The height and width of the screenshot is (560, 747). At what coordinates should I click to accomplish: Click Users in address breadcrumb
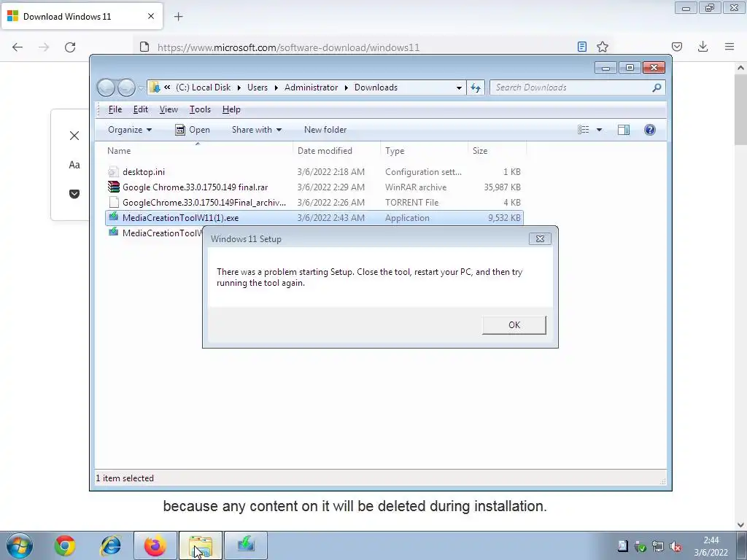(258, 87)
